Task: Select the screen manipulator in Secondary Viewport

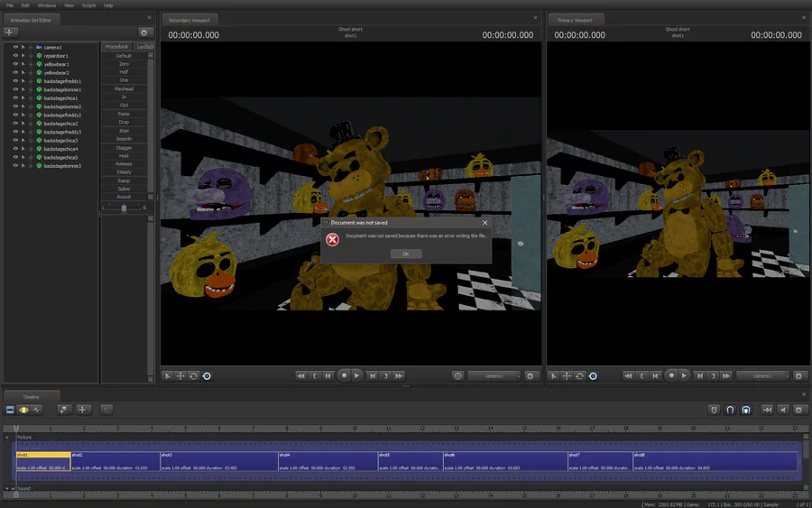Action: [207, 376]
